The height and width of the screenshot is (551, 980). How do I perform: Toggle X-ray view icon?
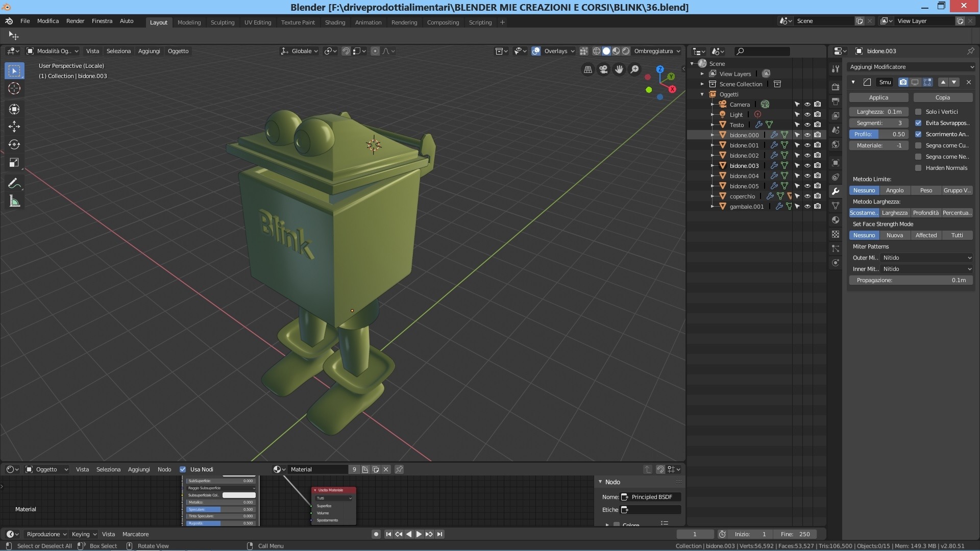coord(583,51)
